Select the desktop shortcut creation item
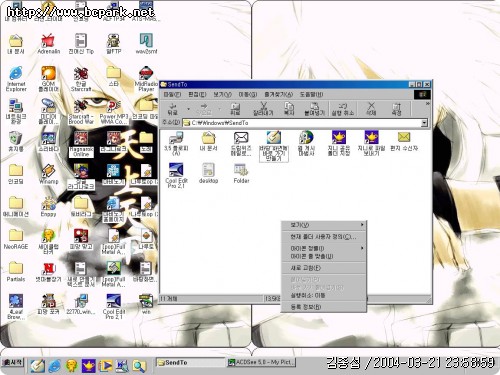The height and width of the screenshot is (375, 500). pos(274,146)
